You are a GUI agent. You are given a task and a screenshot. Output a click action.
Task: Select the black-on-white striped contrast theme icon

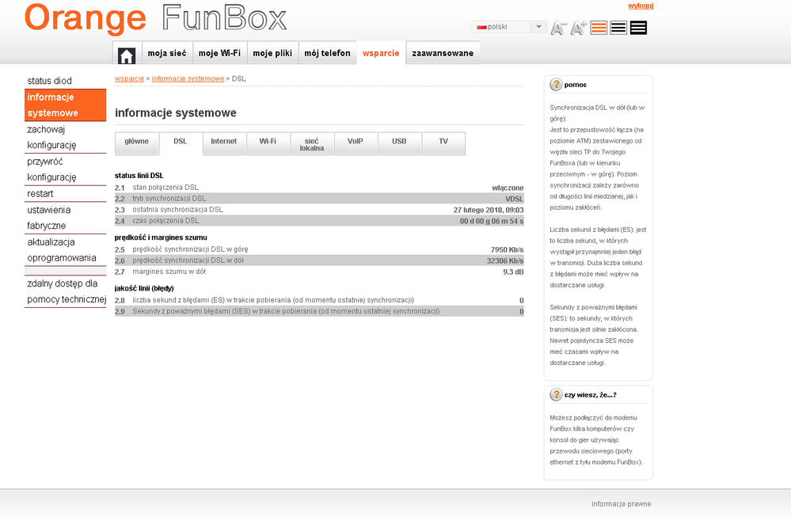618,28
